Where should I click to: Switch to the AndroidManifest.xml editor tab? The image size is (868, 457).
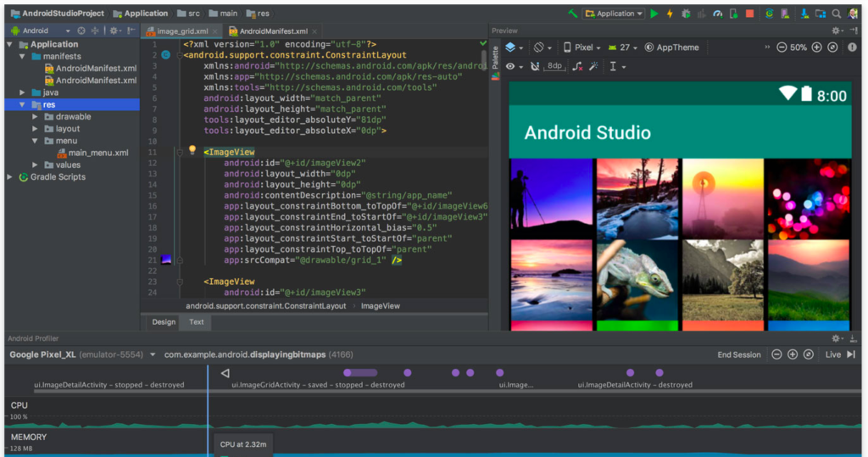272,31
